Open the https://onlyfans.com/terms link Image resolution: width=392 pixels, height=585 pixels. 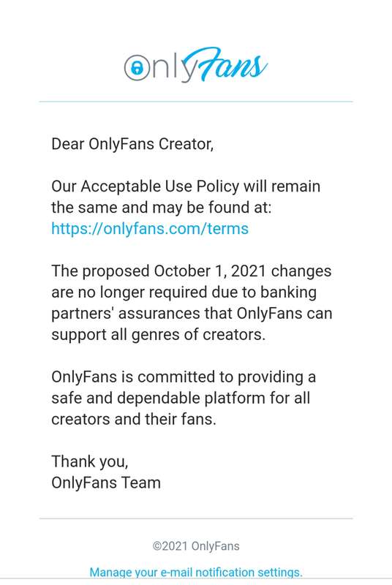[x=150, y=229]
